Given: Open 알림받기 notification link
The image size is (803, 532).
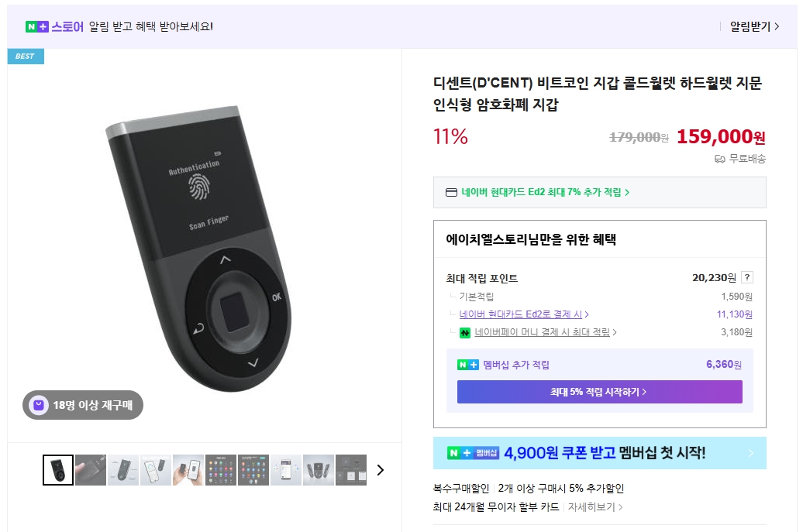Looking at the screenshot, I should click(753, 26).
